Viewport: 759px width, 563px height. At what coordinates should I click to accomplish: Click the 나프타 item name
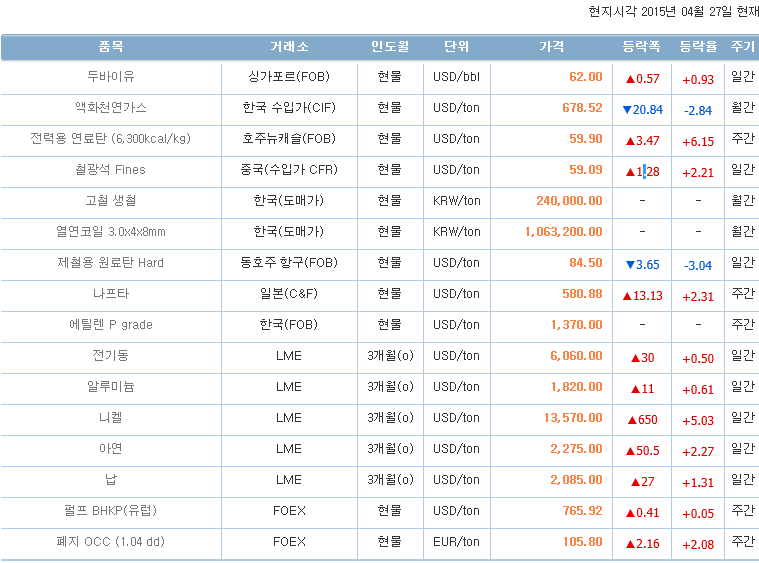coord(111,294)
